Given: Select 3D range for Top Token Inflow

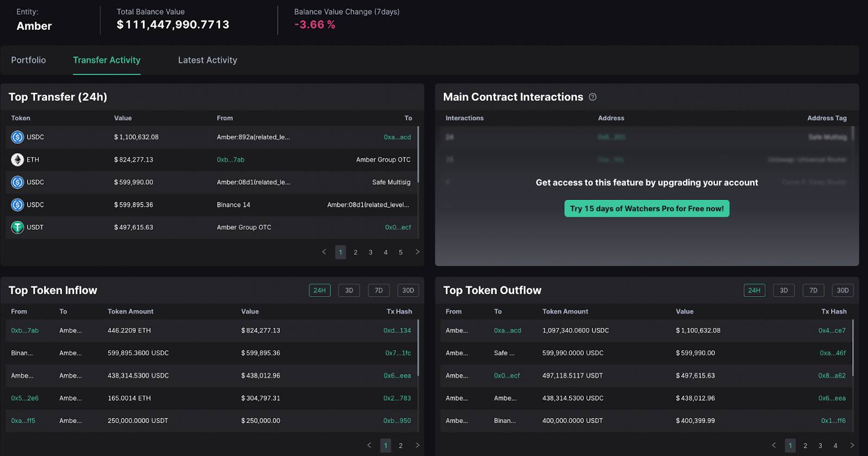Looking at the screenshot, I should (349, 290).
